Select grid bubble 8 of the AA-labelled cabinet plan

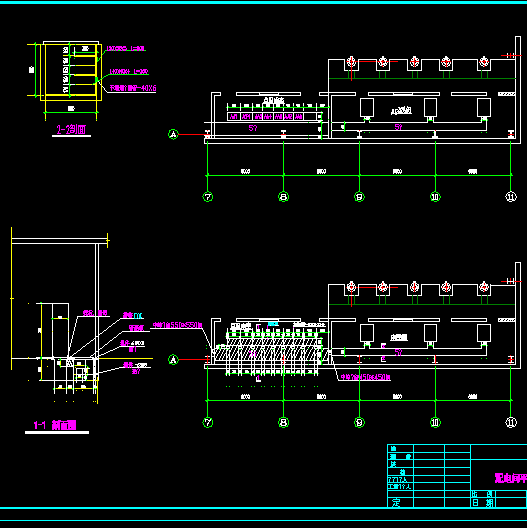coord(284,197)
